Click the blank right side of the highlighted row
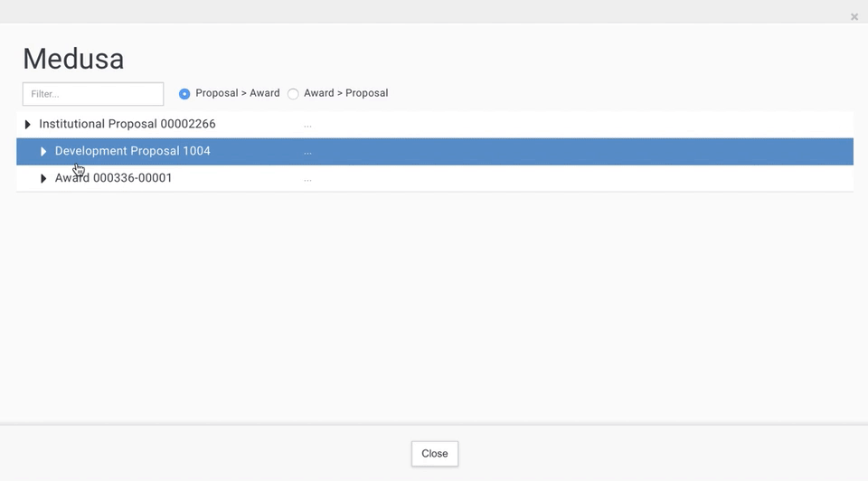The image size is (868, 481). pos(633,152)
